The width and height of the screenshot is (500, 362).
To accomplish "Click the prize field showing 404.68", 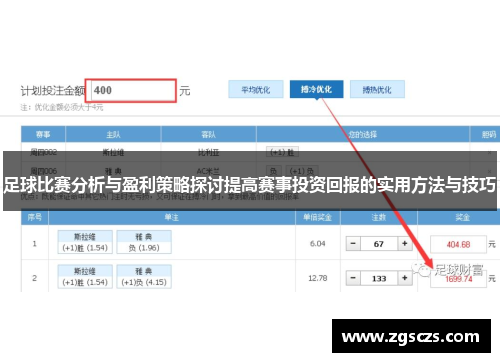I will tap(458, 244).
